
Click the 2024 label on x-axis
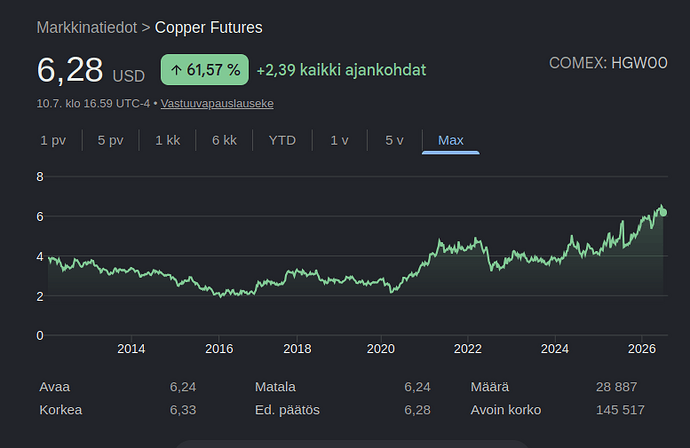click(x=554, y=349)
